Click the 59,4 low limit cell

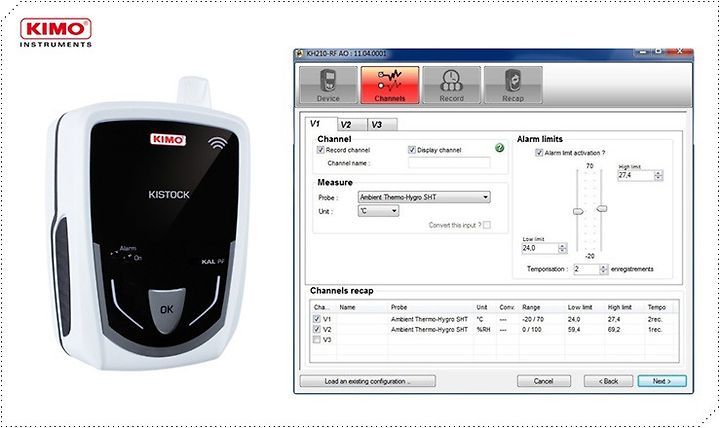coord(574,330)
